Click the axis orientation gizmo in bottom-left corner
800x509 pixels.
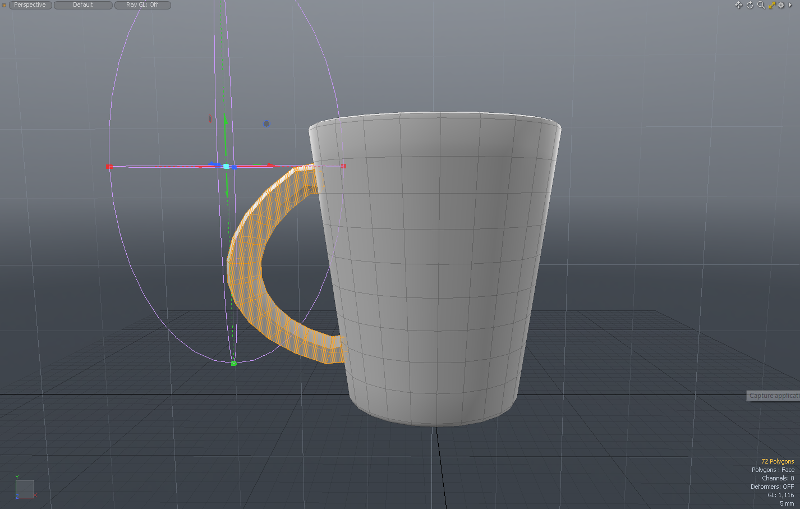click(24, 488)
